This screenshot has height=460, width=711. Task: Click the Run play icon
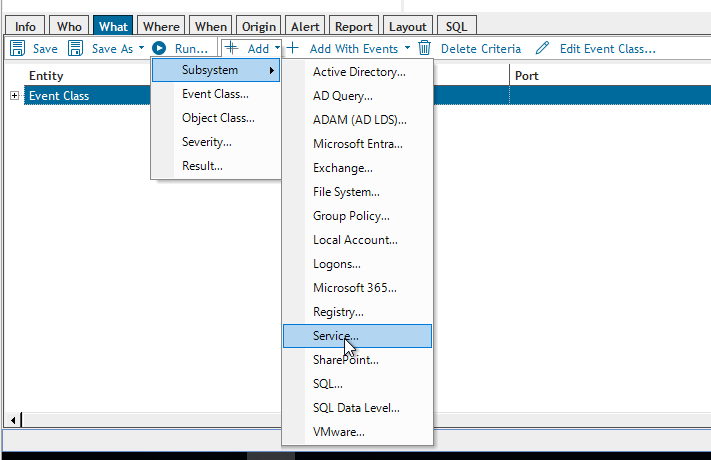(x=159, y=48)
